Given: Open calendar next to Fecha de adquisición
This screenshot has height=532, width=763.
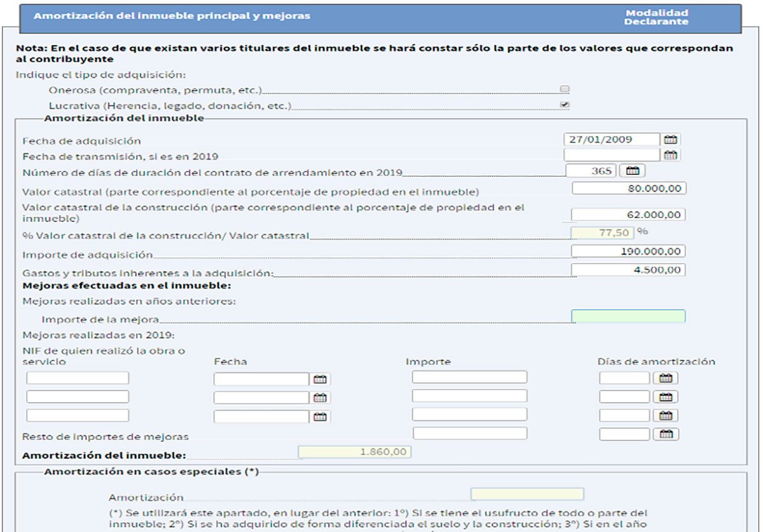Looking at the screenshot, I should [671, 140].
